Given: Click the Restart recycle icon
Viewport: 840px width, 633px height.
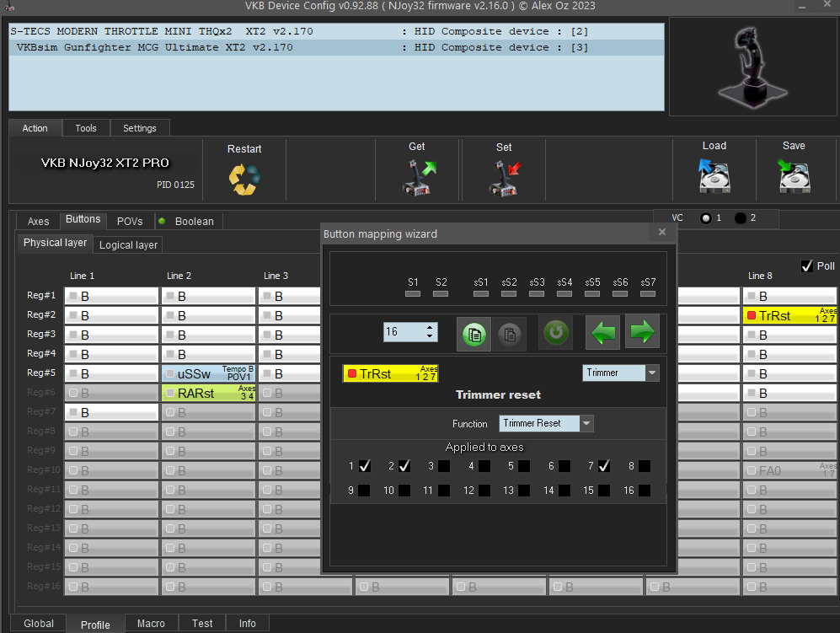Looking at the screenshot, I should [x=244, y=179].
